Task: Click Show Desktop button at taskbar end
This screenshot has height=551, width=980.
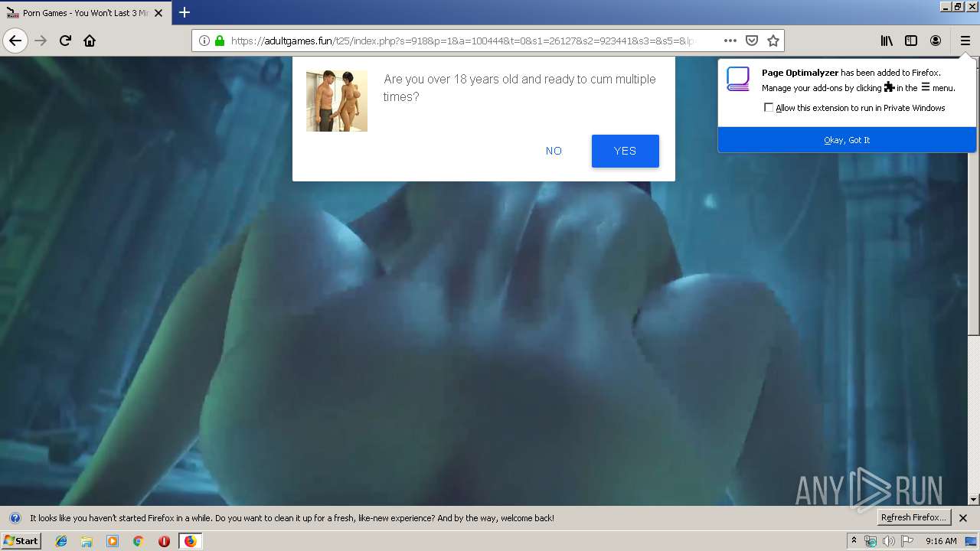Action: coord(972,541)
